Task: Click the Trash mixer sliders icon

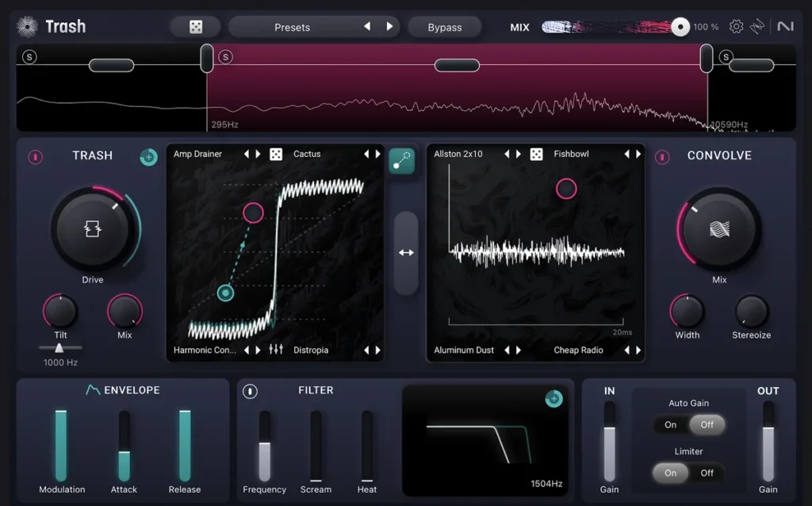Action: coord(276,350)
